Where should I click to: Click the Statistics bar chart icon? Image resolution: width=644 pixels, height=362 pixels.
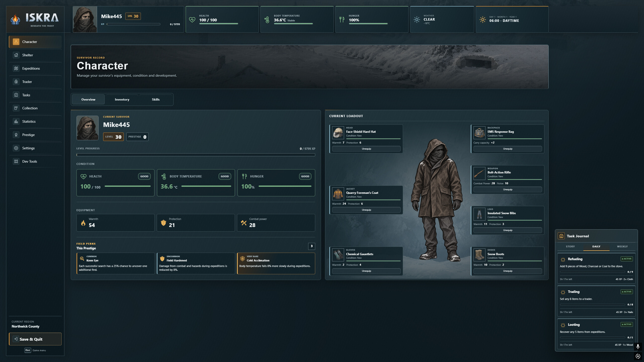tap(16, 121)
